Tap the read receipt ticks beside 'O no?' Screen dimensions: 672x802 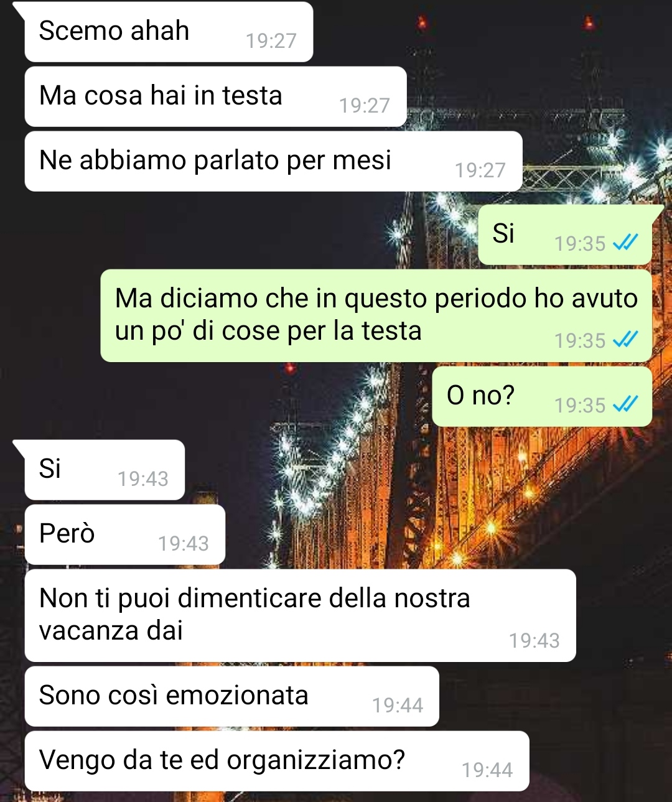[625, 404]
